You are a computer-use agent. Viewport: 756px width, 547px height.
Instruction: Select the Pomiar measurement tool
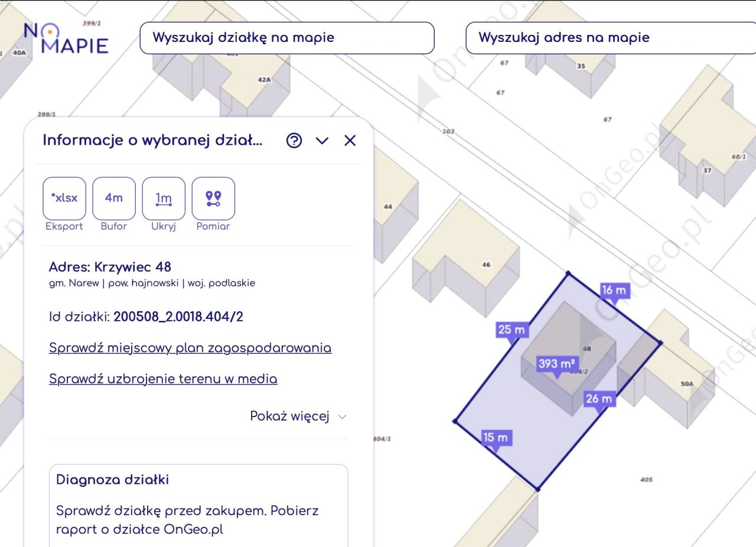[x=213, y=198]
